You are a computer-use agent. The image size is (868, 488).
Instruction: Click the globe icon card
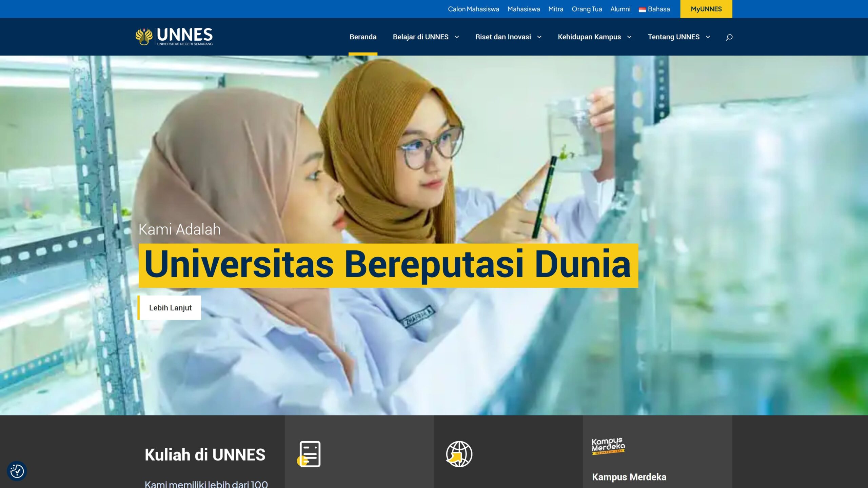tap(459, 454)
